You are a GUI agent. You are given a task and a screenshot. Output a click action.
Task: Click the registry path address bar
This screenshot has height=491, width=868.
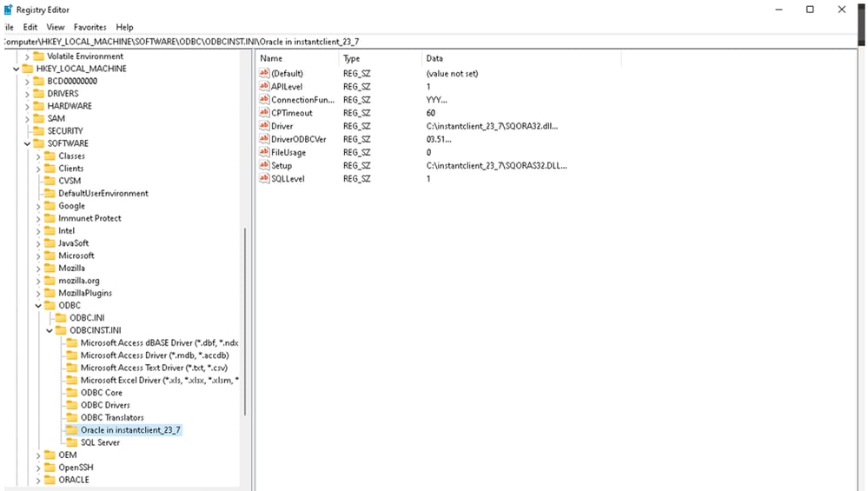429,42
